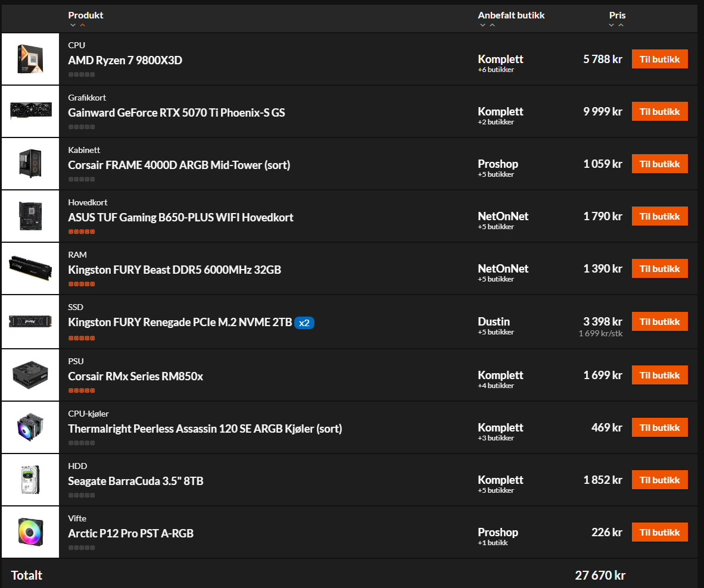Go to store for Kingston FURY Renegade SSD
This screenshot has height=588, width=704.
[x=659, y=321]
